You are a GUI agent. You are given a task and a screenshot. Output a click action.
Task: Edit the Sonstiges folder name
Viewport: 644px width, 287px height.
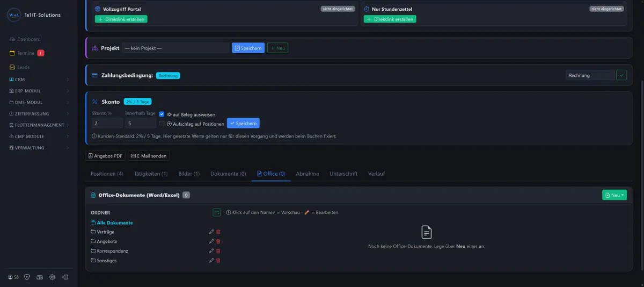click(x=211, y=261)
